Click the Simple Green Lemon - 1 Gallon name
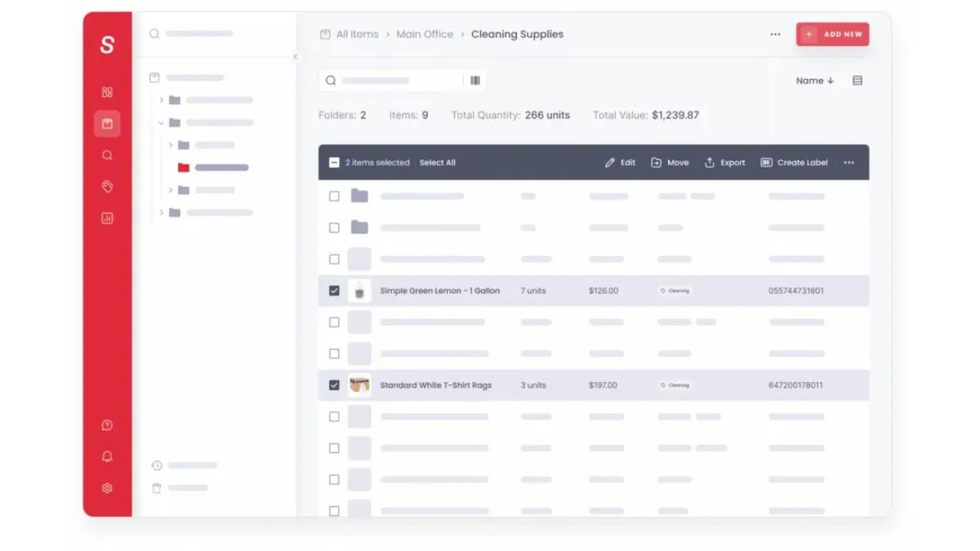The image size is (980, 551). 440,291
